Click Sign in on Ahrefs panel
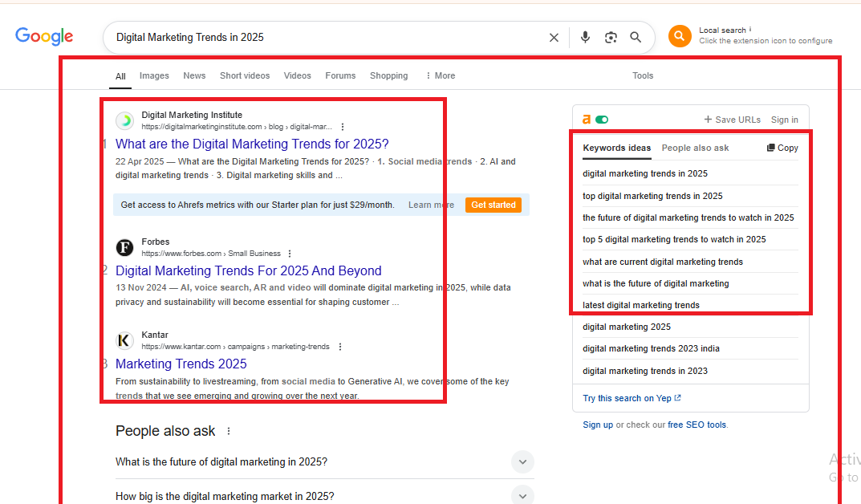Screen dimensions: 861x504 (785, 120)
